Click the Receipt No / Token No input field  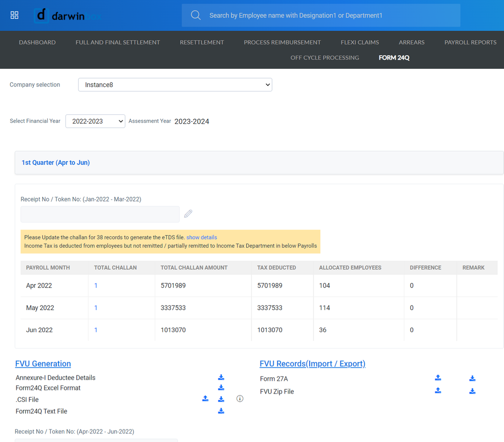click(100, 214)
